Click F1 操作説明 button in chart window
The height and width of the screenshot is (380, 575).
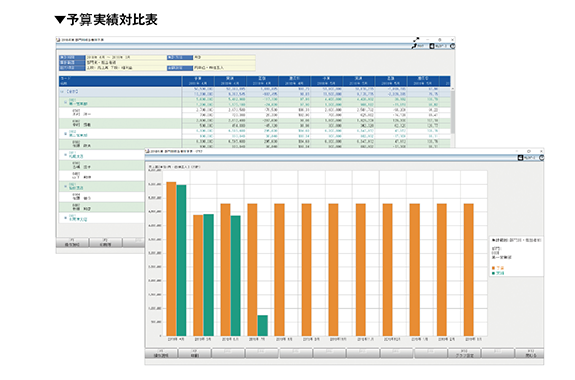pos(161,354)
